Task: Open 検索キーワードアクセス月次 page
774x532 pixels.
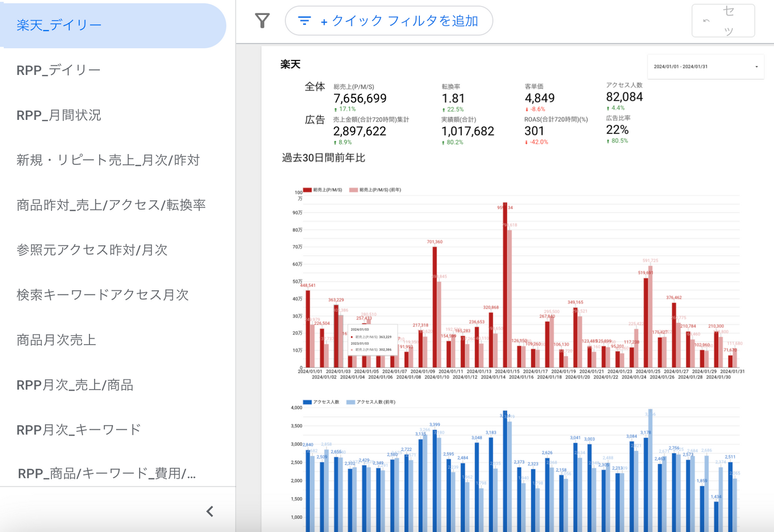Action: pos(102,295)
